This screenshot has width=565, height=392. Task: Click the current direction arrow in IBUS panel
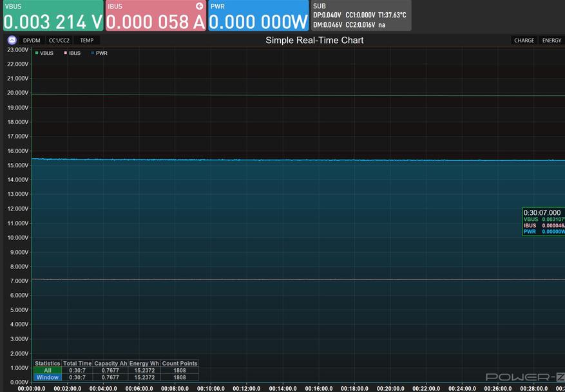coord(199,6)
